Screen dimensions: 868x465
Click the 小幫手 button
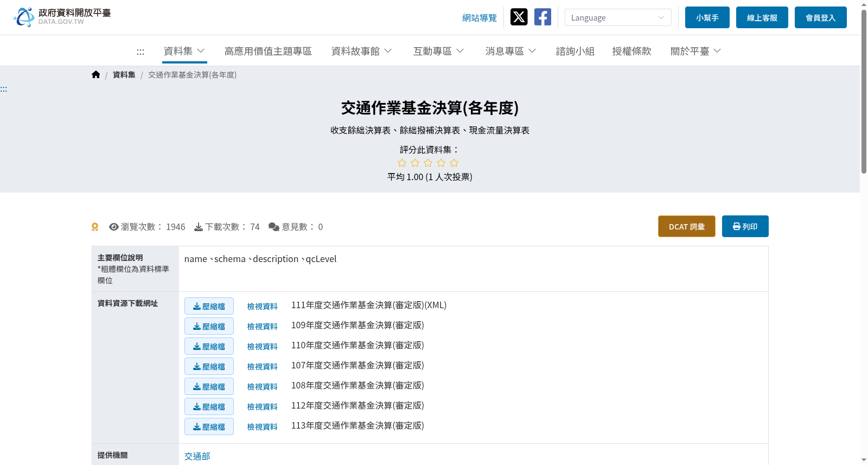(707, 17)
